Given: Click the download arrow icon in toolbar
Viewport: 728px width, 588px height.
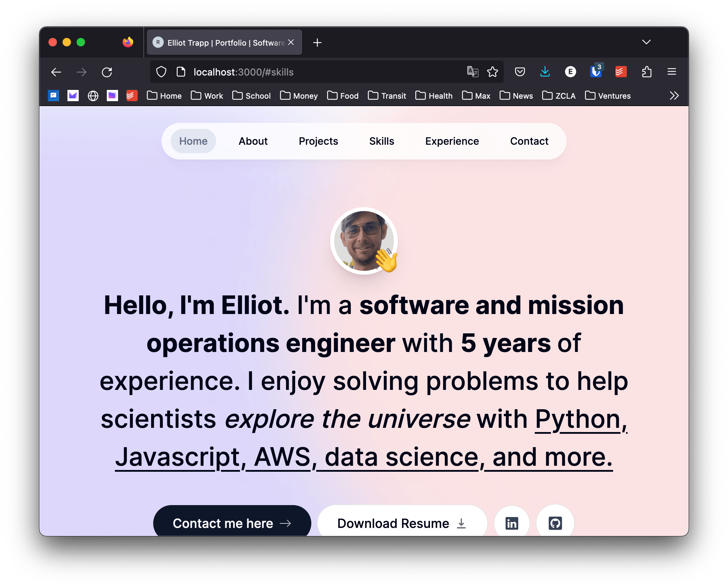Looking at the screenshot, I should tap(546, 72).
